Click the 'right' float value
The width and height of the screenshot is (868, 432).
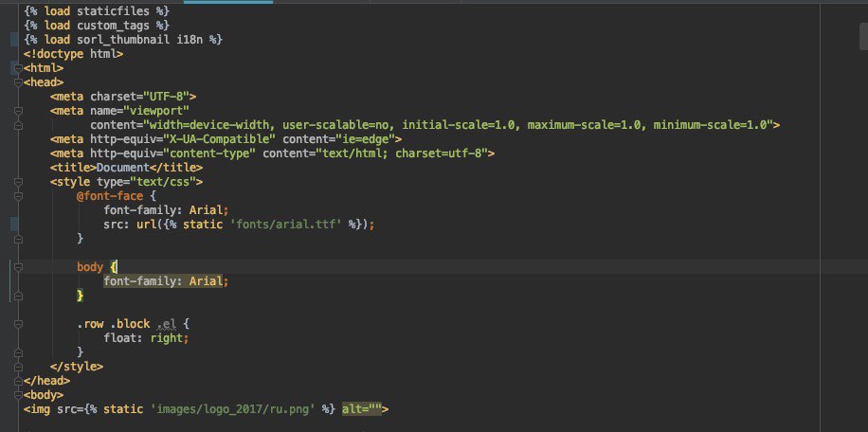tap(167, 338)
